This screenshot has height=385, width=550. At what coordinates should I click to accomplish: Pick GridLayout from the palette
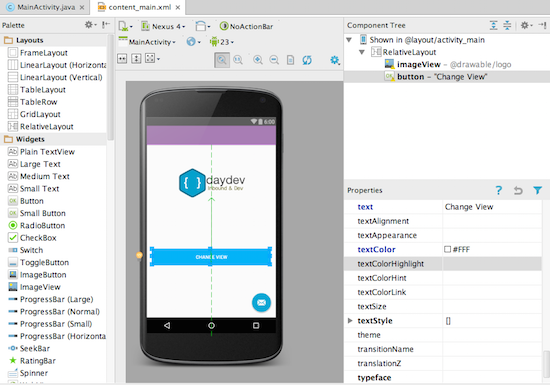pos(34,114)
